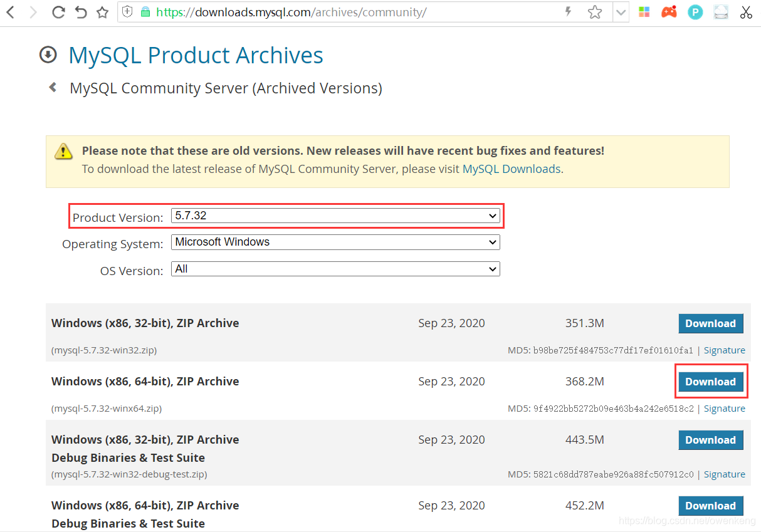Click Sep 23, 2020 date in 351.3M row
This screenshot has width=761, height=532.
tap(451, 323)
